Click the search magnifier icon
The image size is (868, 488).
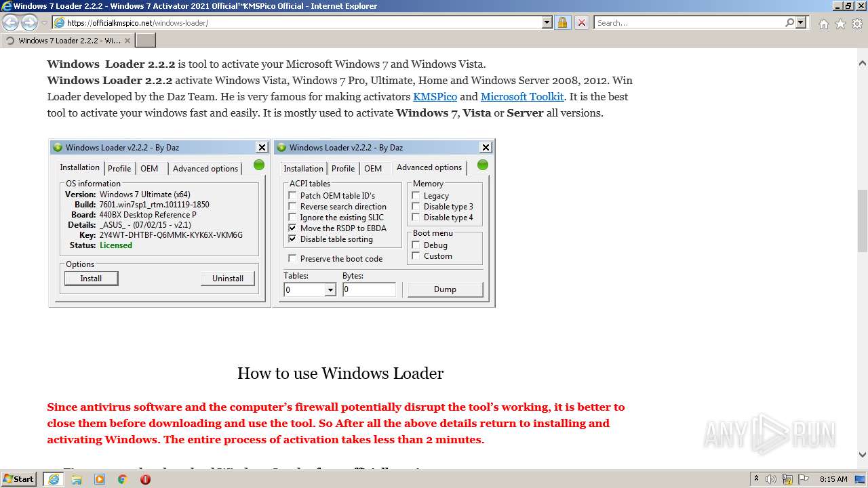click(789, 22)
